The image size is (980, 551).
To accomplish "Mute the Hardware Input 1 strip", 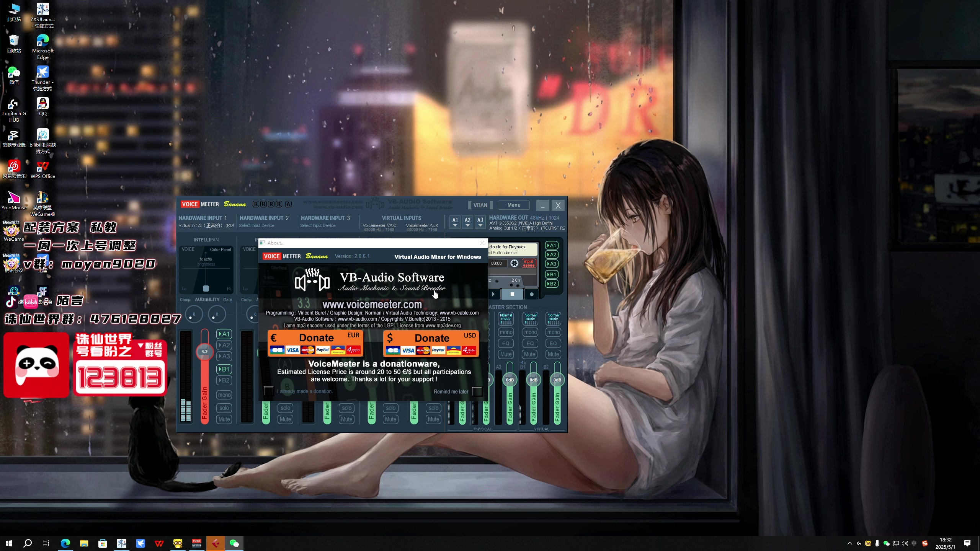I will (224, 419).
